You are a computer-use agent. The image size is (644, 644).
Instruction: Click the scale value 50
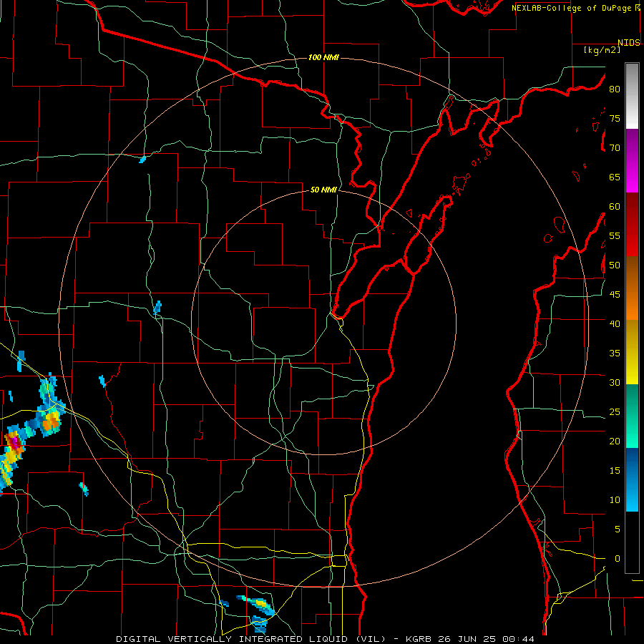click(615, 265)
